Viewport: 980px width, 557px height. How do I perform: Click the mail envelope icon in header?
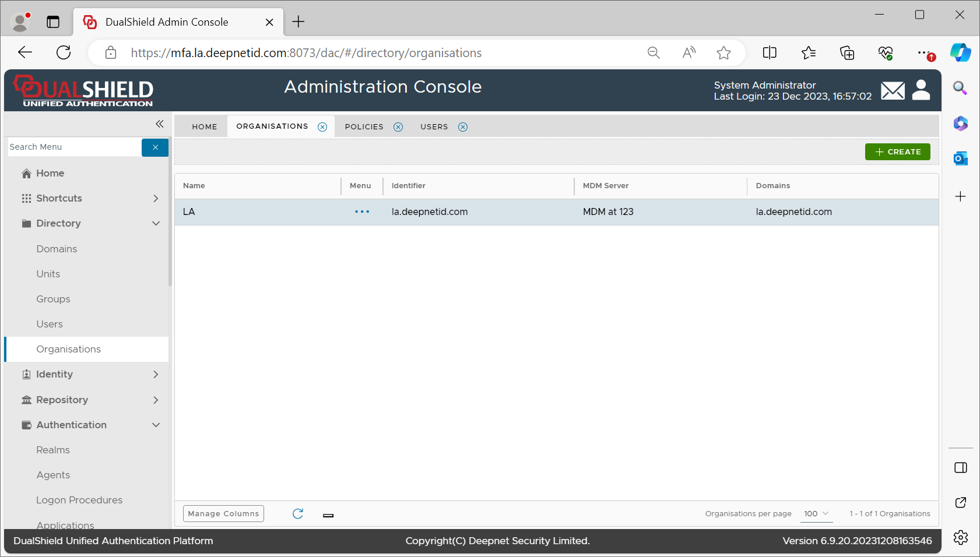[x=892, y=91]
